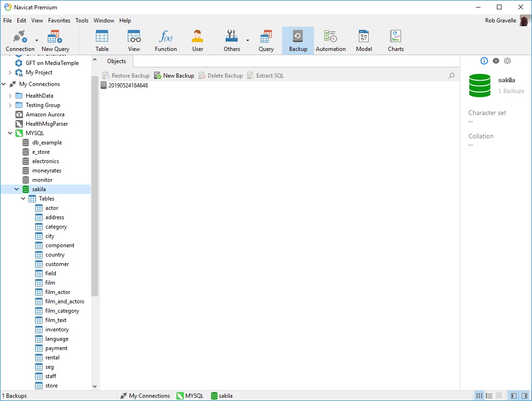Expand the Others dropdown arrow
Screen dimensions: 532x401
(248, 40)
